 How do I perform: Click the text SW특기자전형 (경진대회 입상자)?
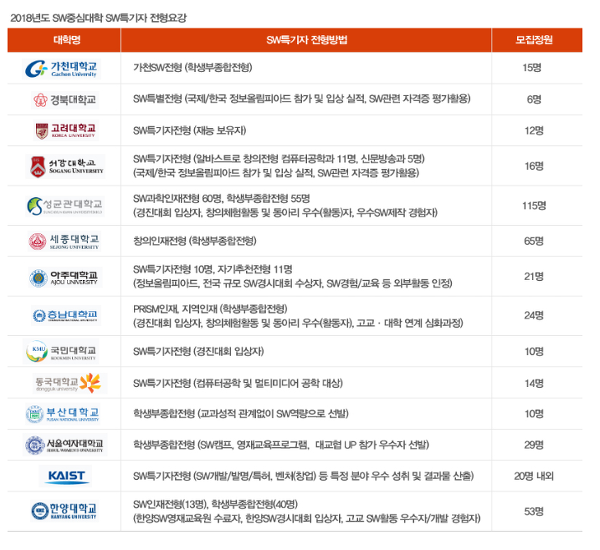coord(198,351)
